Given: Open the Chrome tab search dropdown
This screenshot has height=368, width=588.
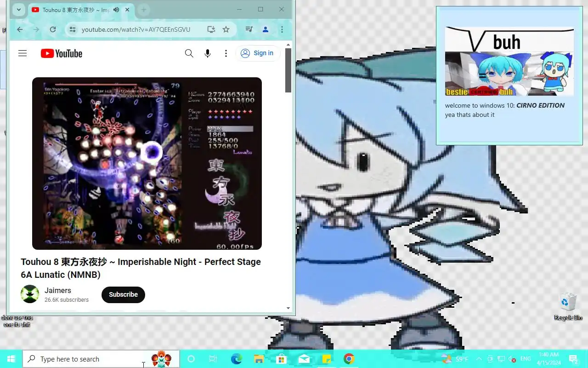Looking at the screenshot, I should 18,10.
